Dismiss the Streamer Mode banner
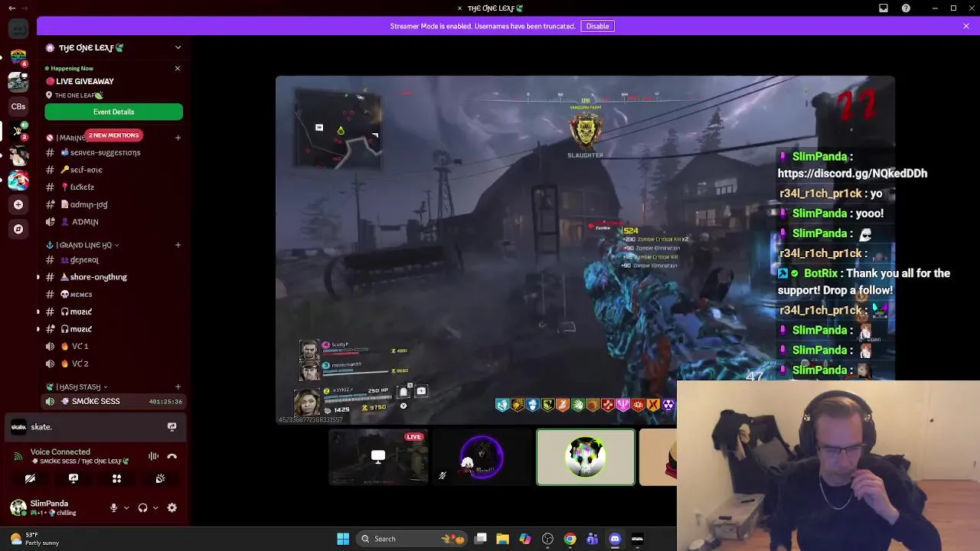 (966, 26)
